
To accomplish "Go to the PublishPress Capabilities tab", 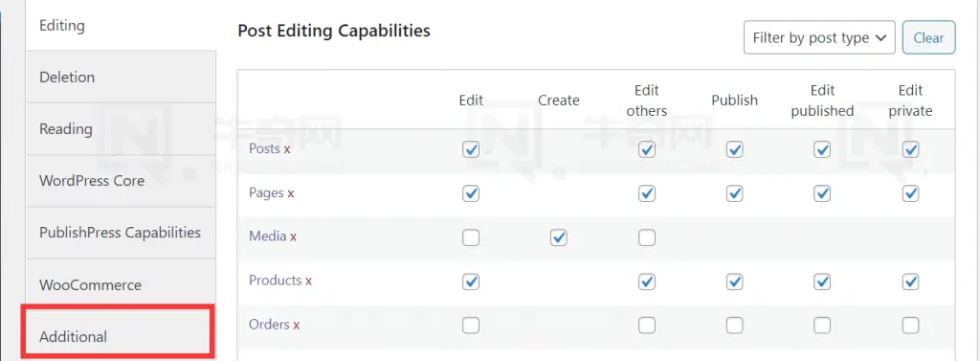I will [121, 232].
